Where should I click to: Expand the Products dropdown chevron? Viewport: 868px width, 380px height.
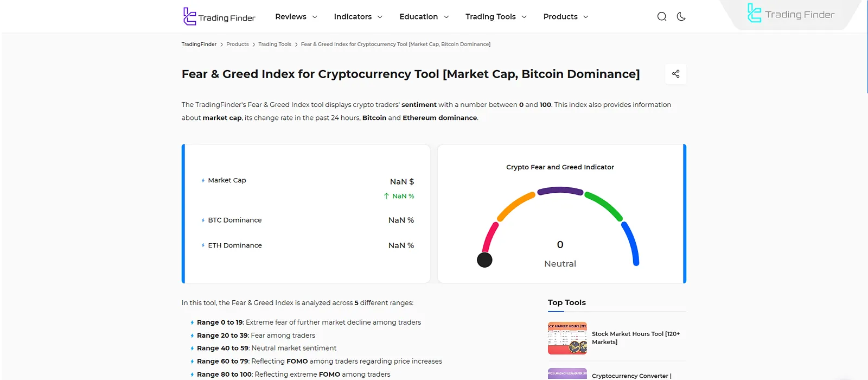(586, 17)
